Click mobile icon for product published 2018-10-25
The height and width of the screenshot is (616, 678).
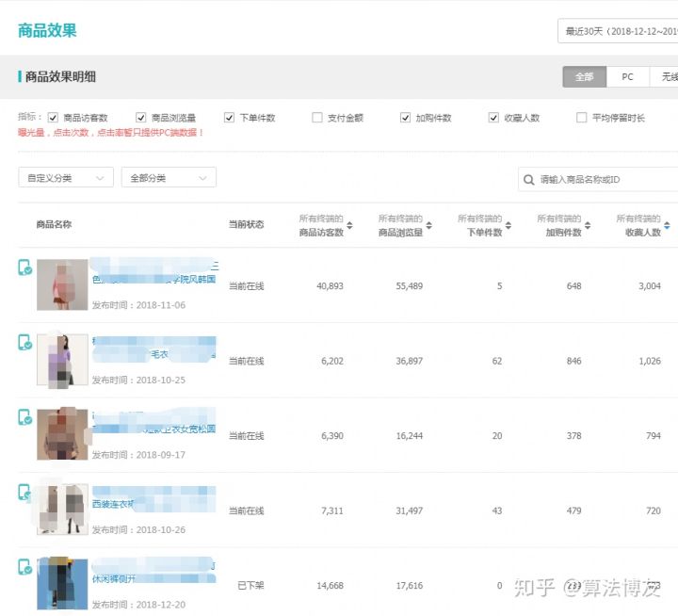tap(24, 343)
